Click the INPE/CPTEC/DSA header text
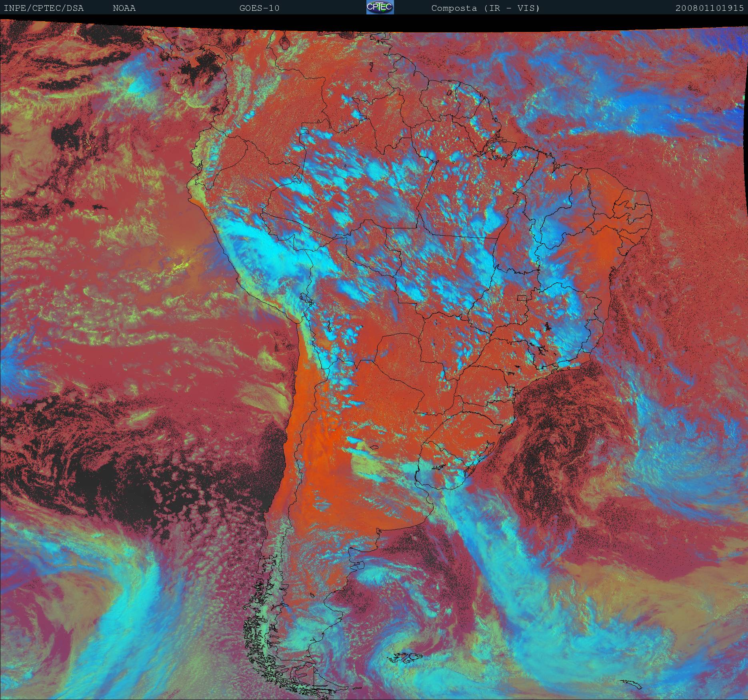Screen dimensions: 748x700 pos(44,8)
